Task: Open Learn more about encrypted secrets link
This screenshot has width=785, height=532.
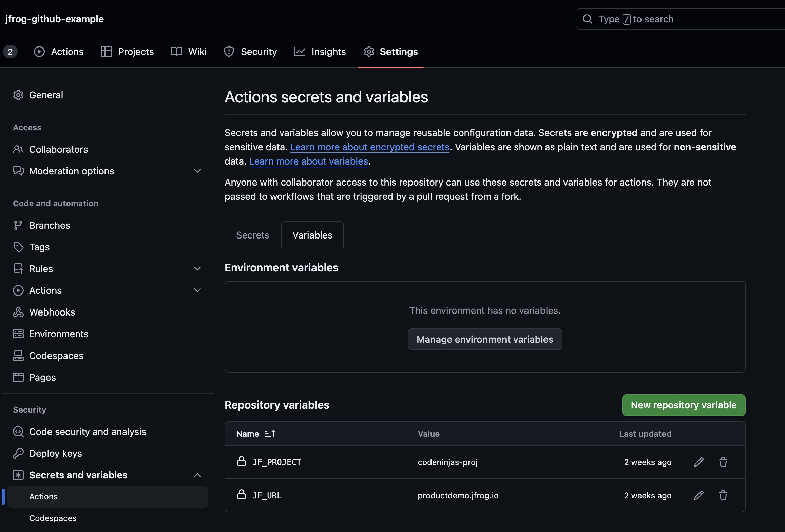Action: click(370, 147)
